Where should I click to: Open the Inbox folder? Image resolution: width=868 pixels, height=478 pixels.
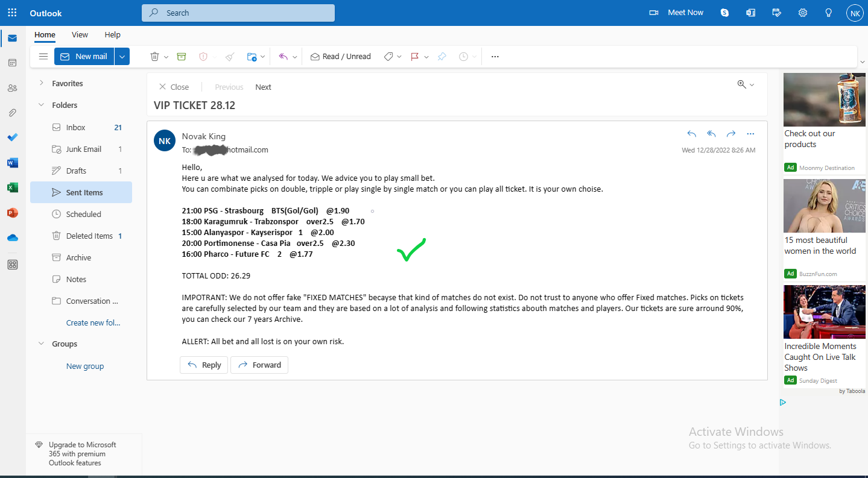point(81,127)
